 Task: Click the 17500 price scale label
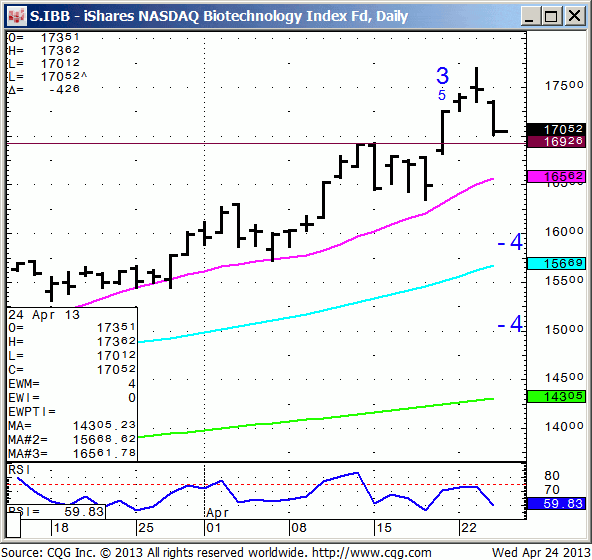(x=564, y=85)
